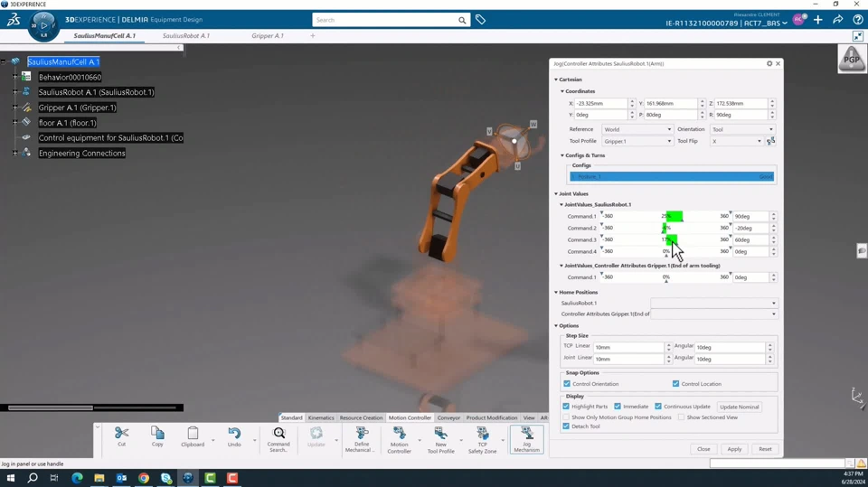Screen dimensions: 868x487
Task: Click the Tool Flip apply icon
Action: coord(770,141)
